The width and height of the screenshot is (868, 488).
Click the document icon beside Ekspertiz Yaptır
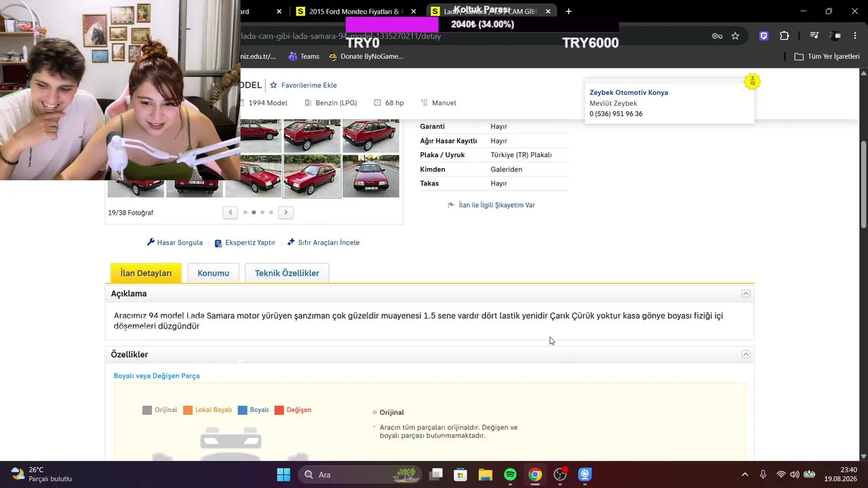tap(218, 243)
